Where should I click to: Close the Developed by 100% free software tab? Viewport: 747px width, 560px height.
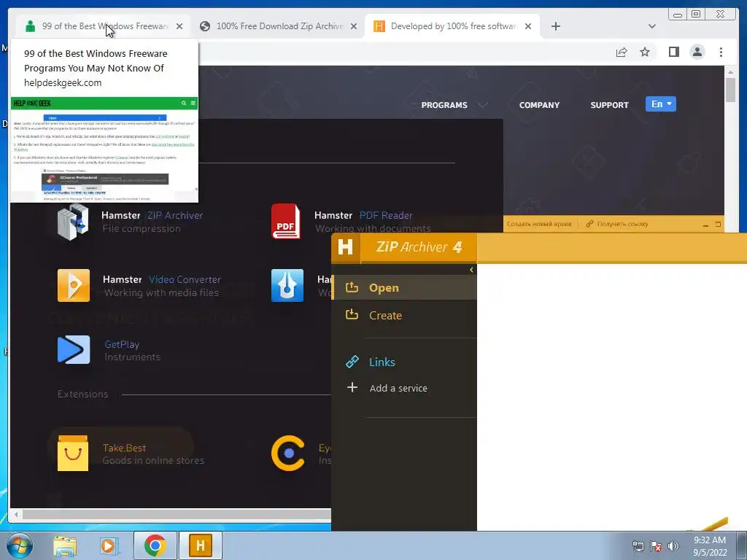click(528, 26)
